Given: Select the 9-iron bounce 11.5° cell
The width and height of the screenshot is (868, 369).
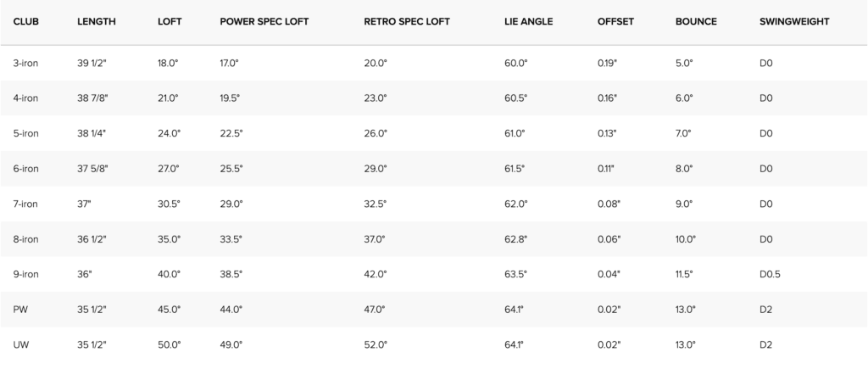Looking at the screenshot, I should tap(684, 274).
